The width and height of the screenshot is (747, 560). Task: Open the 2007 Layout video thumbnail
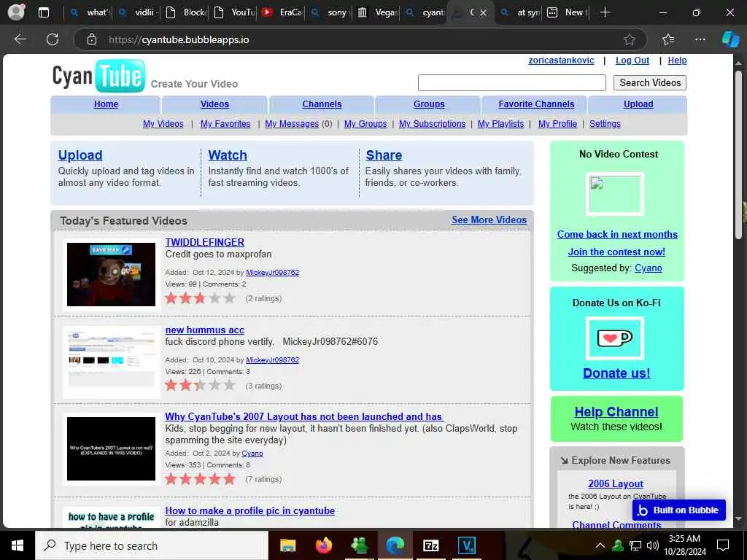point(111,448)
